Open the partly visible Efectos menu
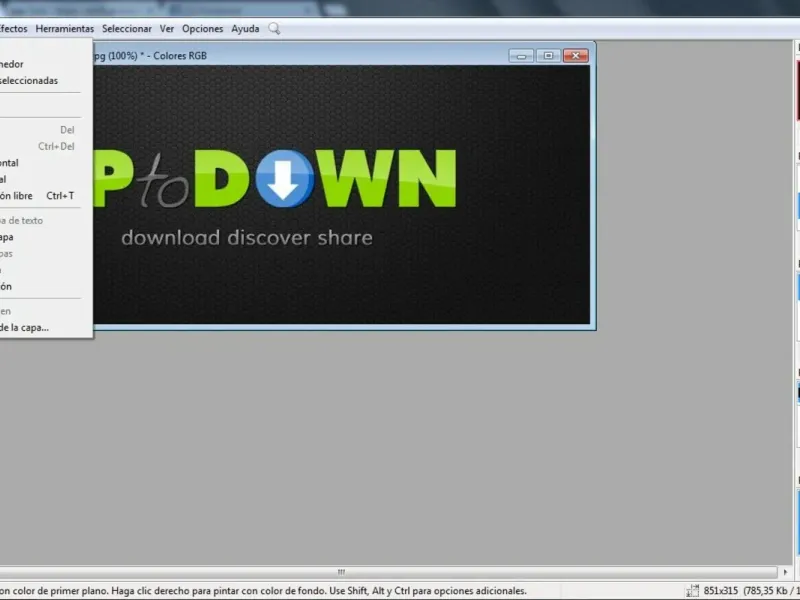The height and width of the screenshot is (600, 800). 13,29
